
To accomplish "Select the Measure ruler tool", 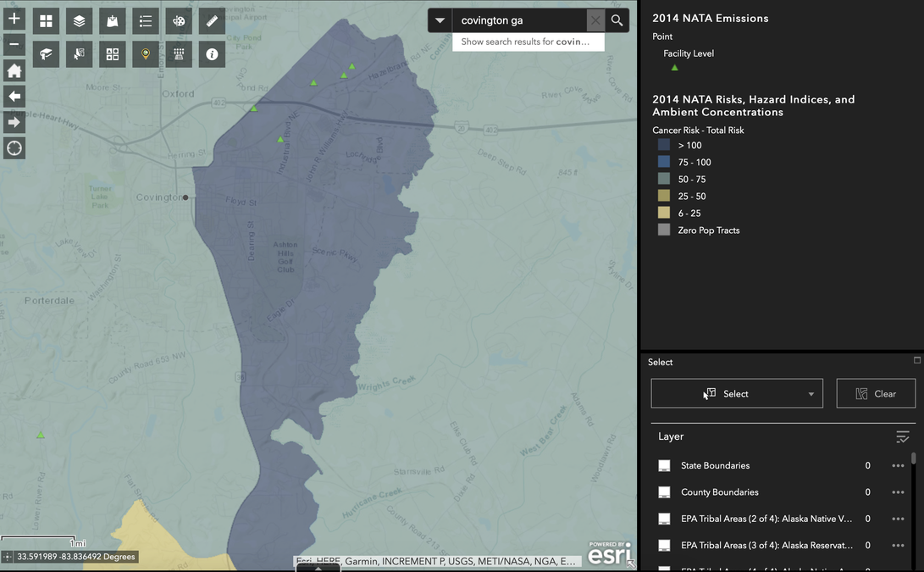I will [212, 22].
